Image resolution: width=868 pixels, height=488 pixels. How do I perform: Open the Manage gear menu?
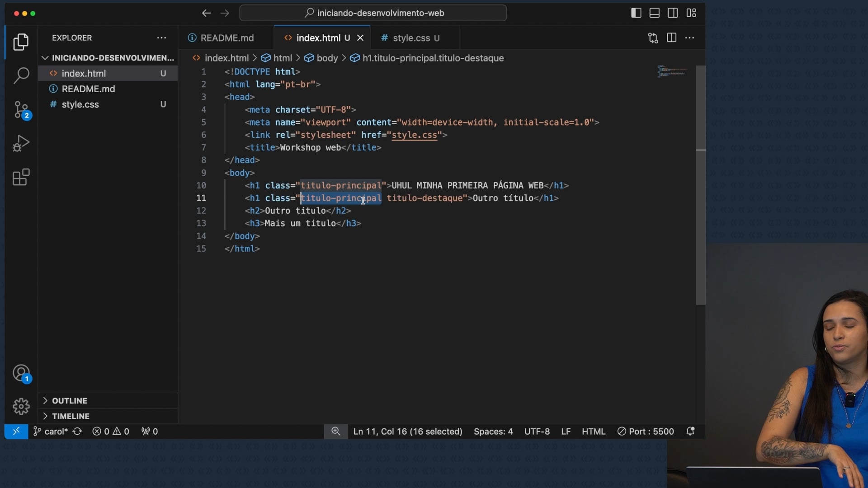click(21, 406)
